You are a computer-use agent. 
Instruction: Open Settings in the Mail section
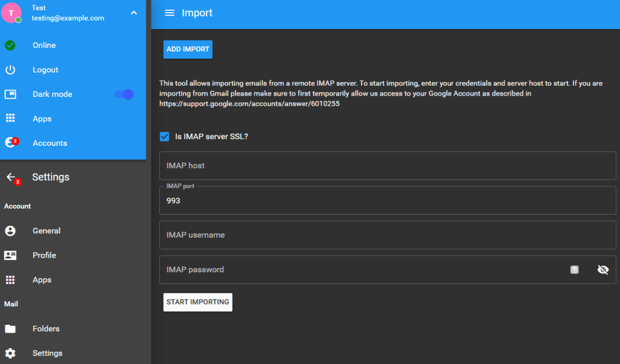[x=47, y=353]
